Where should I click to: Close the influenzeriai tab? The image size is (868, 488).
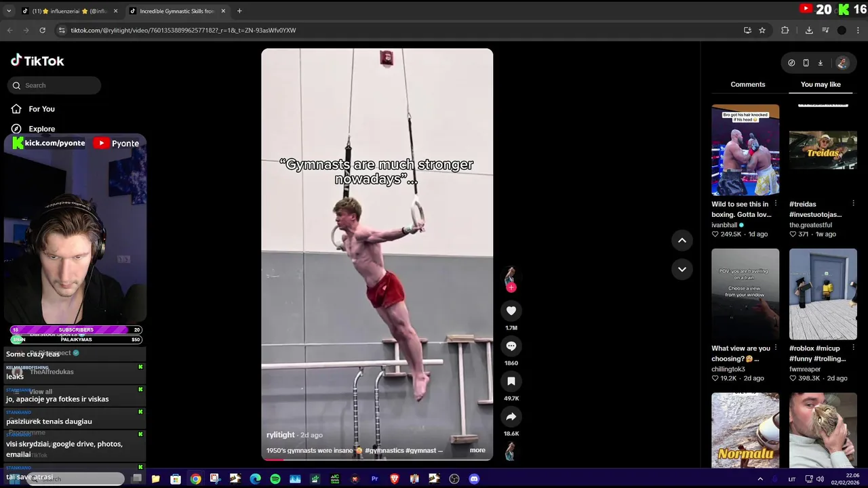(x=115, y=11)
